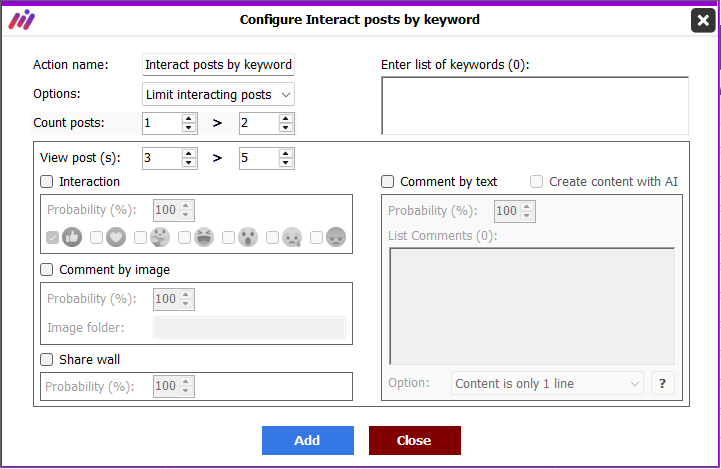Select the Wow surprised reaction icon
The width and height of the screenshot is (721, 469).
tap(248, 237)
